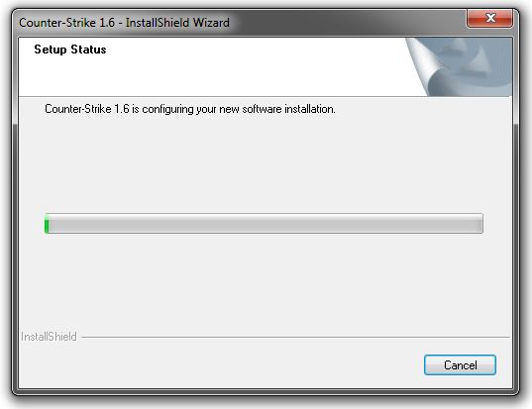Click the window title bar text

click(x=124, y=23)
